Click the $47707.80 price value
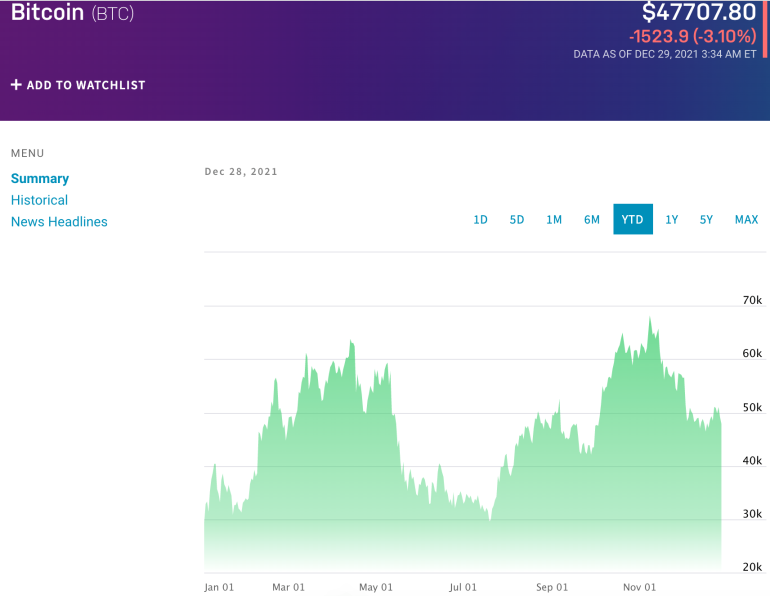 (x=699, y=12)
